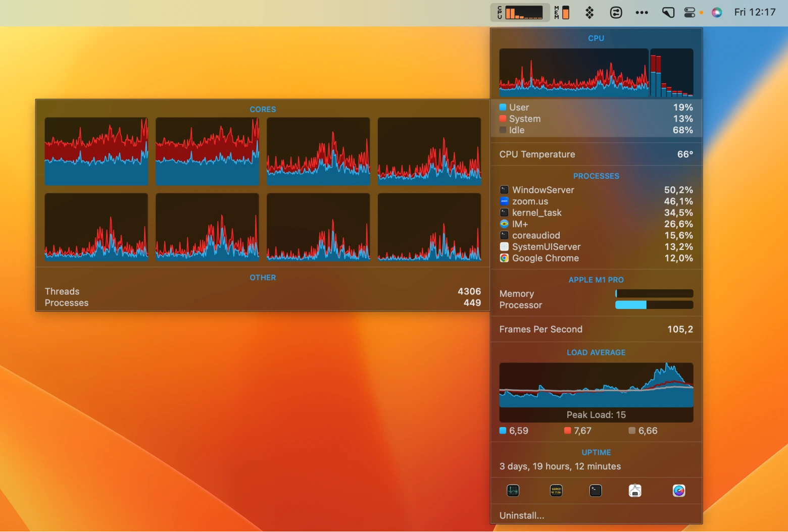Click the CORES header in the side panel
Viewport: 788px width, 532px height.
click(263, 109)
